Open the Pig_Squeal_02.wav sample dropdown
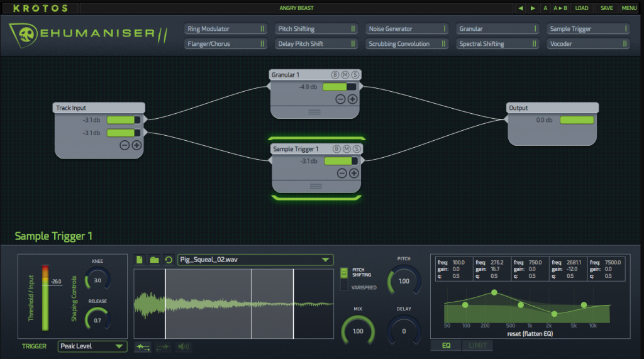644x359 pixels. coord(255,260)
